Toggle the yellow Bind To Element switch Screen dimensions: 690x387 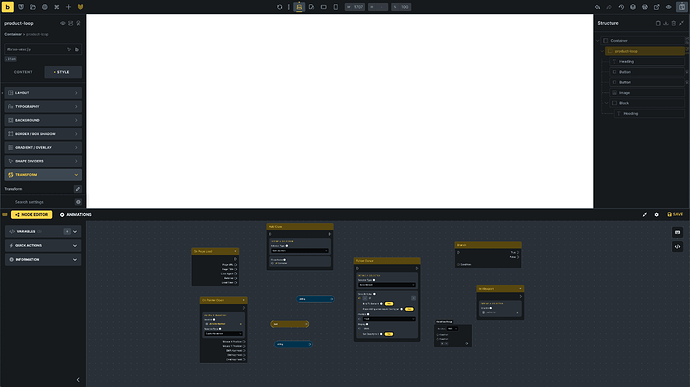coord(389,304)
